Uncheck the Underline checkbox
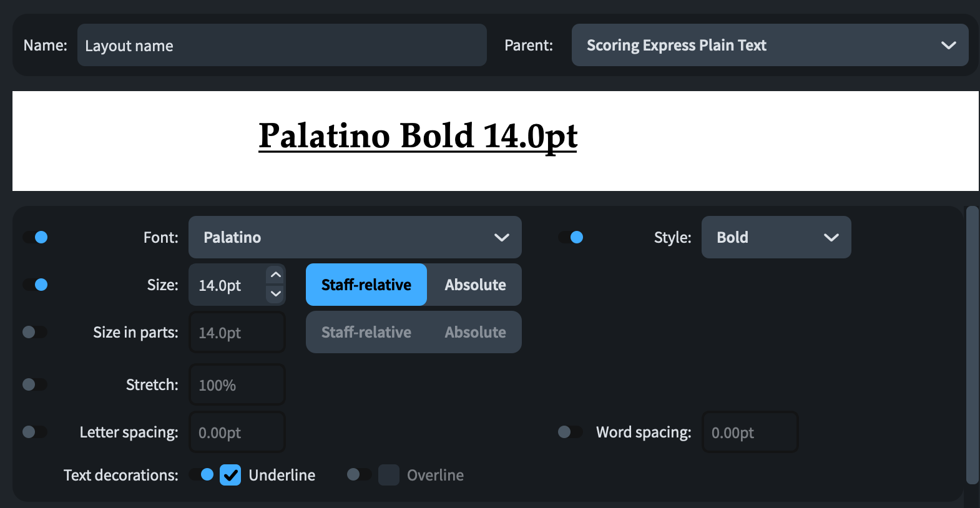 (x=230, y=475)
